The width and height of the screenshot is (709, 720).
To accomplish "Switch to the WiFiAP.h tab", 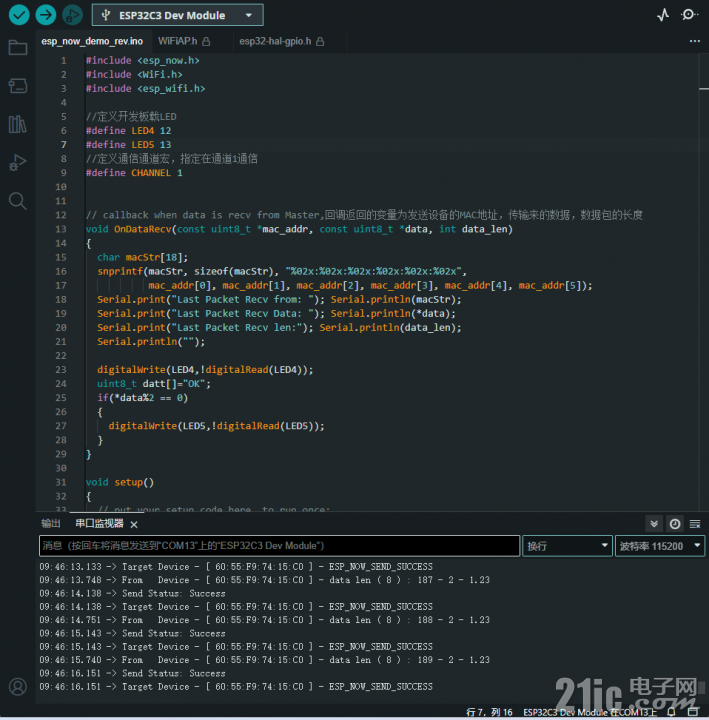I will (184, 41).
